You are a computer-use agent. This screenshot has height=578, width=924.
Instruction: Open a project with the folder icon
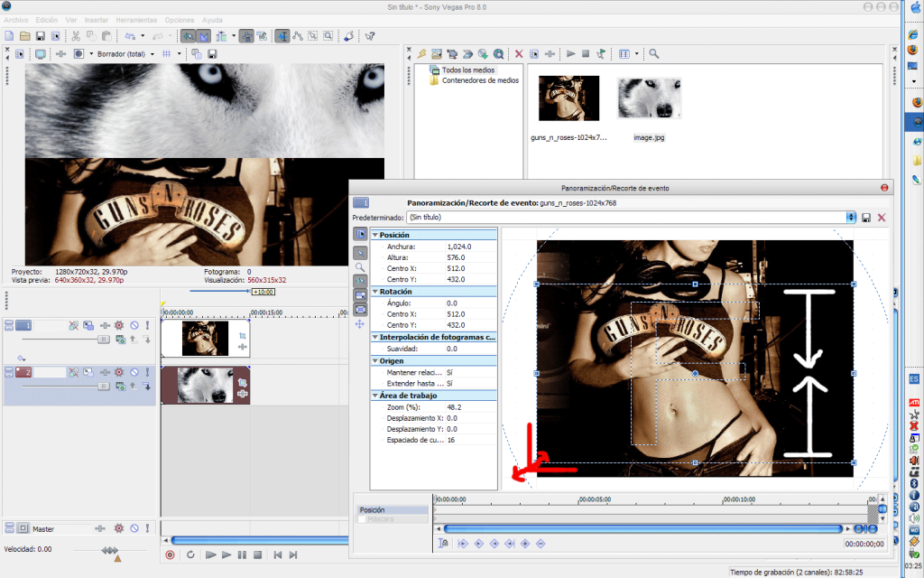tap(24, 36)
